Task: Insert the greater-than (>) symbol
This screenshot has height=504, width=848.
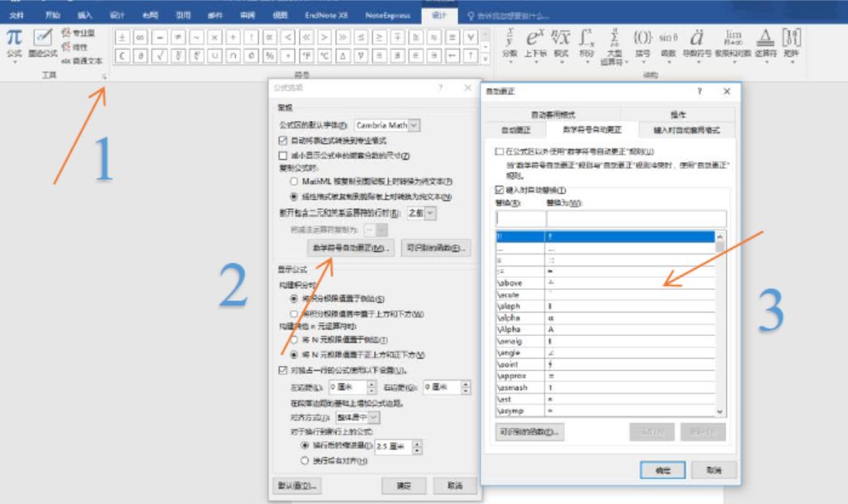Action: [324, 37]
